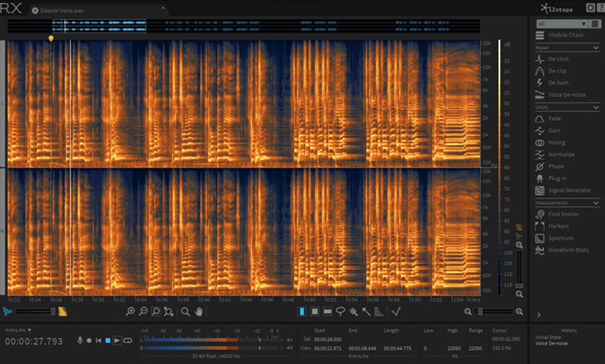Click horizontal zoom in magnifier at right
The image size is (605, 364).
(520, 312)
